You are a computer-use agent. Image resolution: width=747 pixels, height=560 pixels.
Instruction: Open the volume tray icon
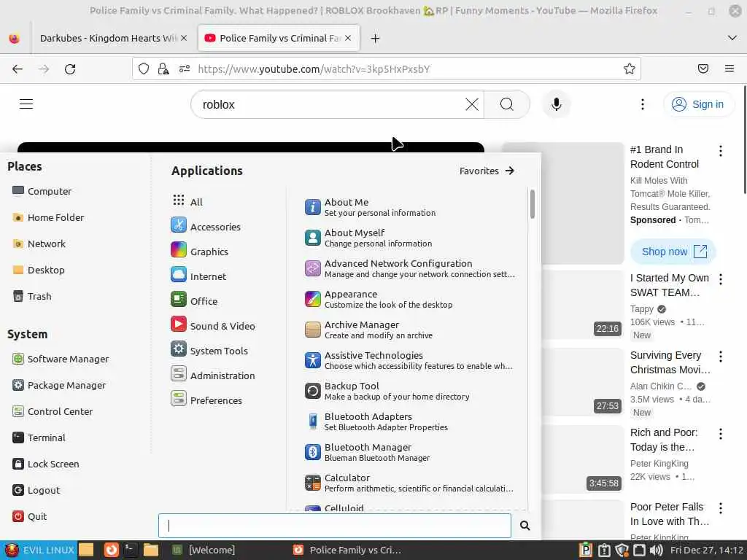pyautogui.click(x=656, y=550)
